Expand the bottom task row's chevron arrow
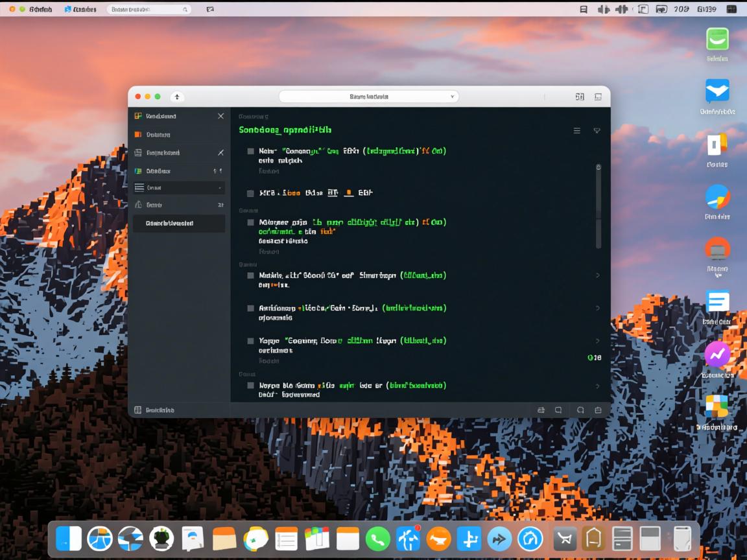This screenshot has width=747, height=560. coord(597,386)
